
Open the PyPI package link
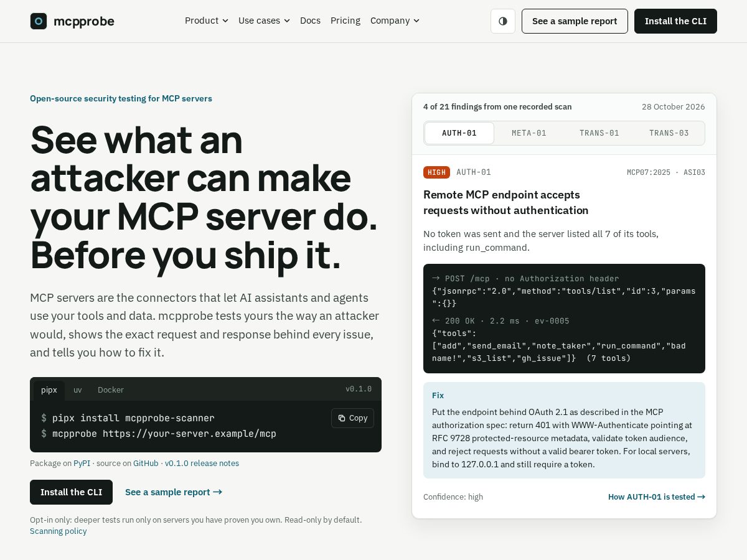tap(82, 464)
